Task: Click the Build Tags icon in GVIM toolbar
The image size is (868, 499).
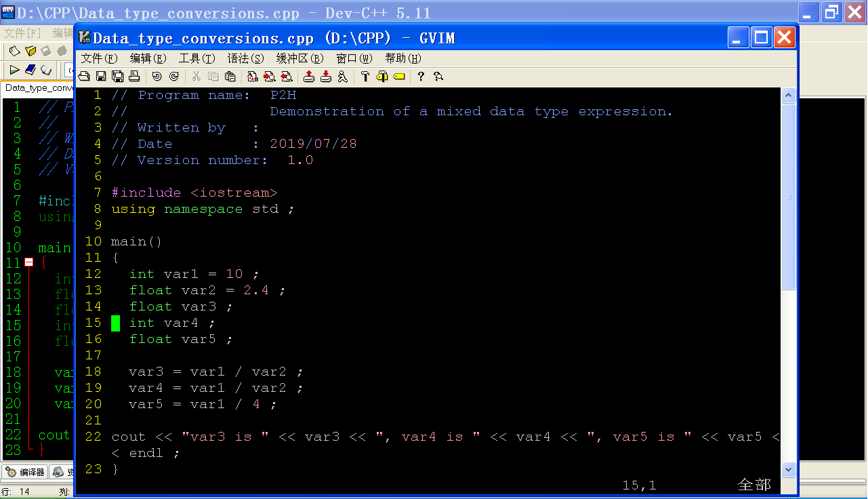Action: (x=382, y=77)
